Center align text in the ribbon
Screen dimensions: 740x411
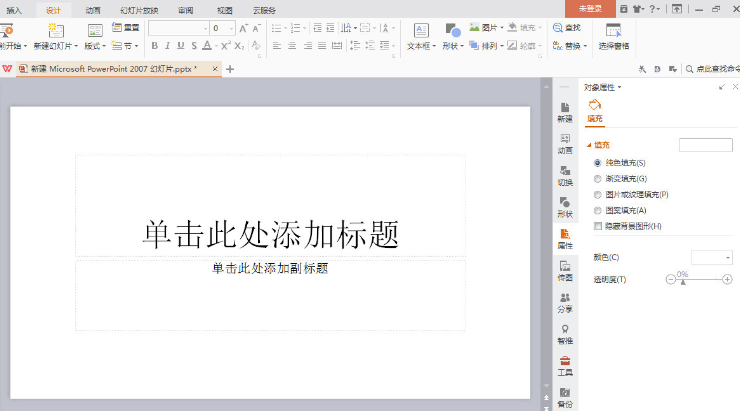292,46
